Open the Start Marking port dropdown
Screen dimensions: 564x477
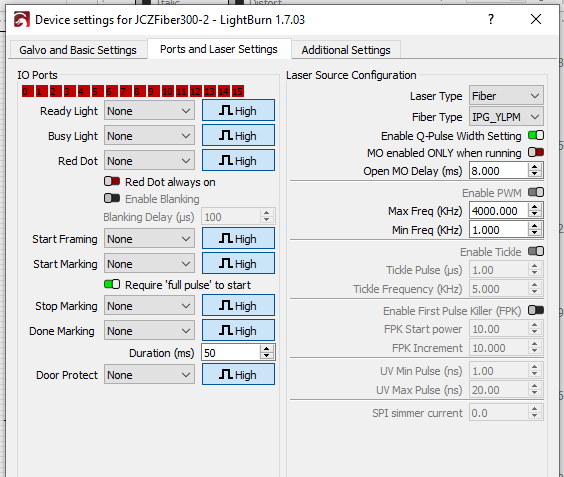[149, 264]
